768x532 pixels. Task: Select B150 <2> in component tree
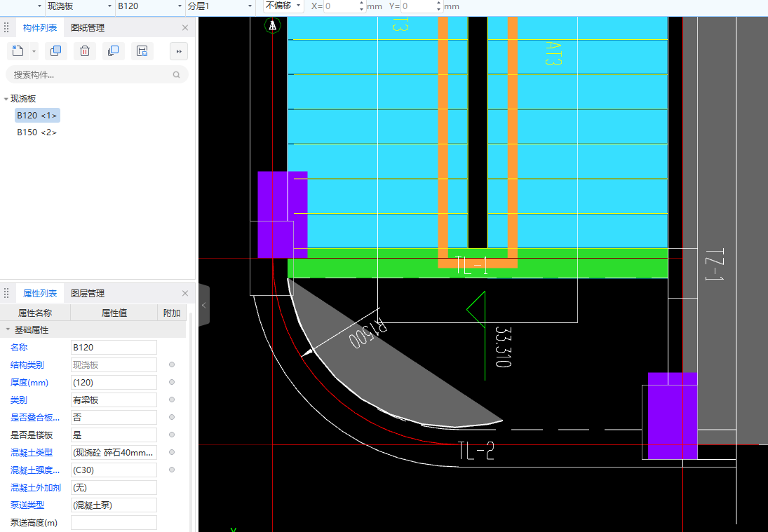[36, 132]
